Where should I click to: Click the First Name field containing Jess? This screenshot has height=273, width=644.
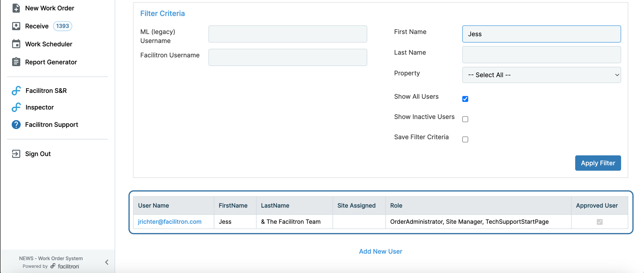click(541, 34)
